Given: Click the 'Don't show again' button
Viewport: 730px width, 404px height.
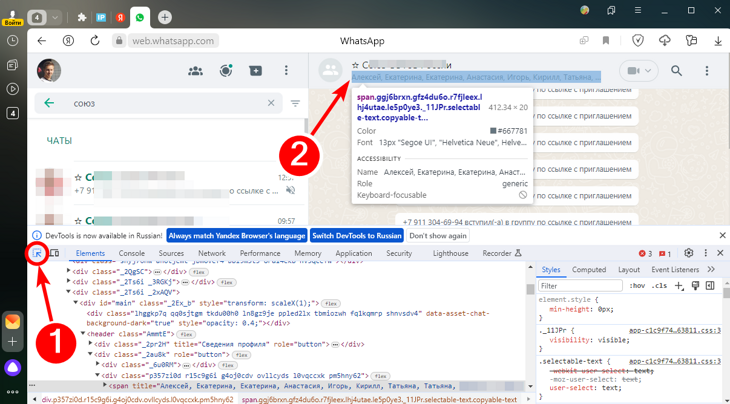Looking at the screenshot, I should click(x=438, y=236).
